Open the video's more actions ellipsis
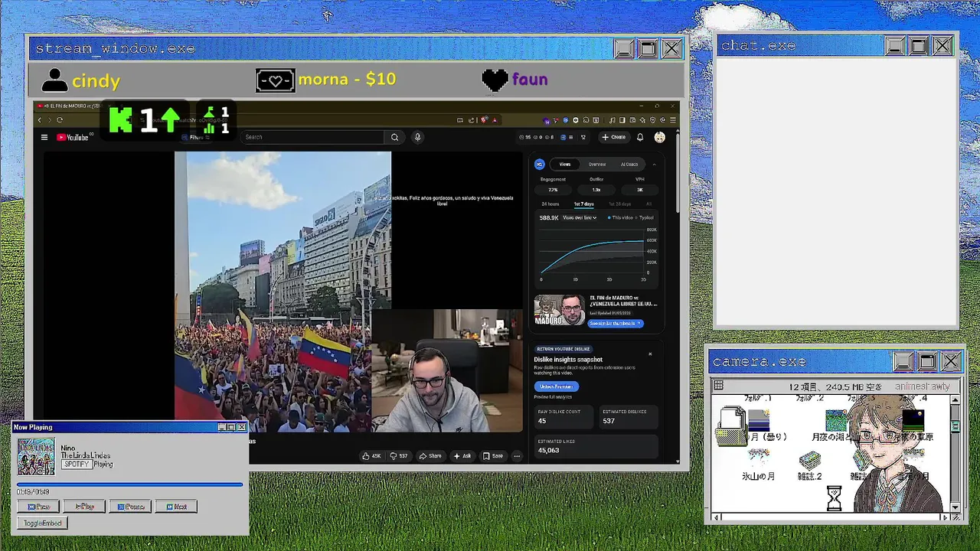The height and width of the screenshot is (551, 980). (x=517, y=455)
